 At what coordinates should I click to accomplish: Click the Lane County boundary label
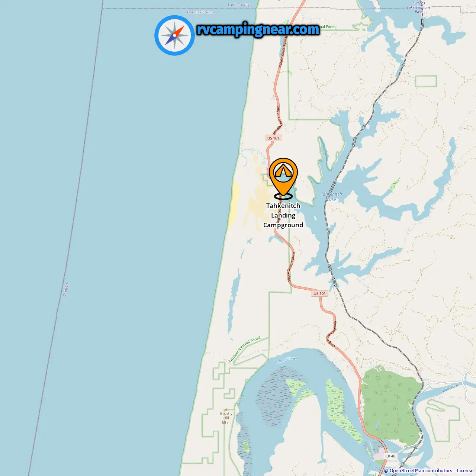tap(239, 5)
